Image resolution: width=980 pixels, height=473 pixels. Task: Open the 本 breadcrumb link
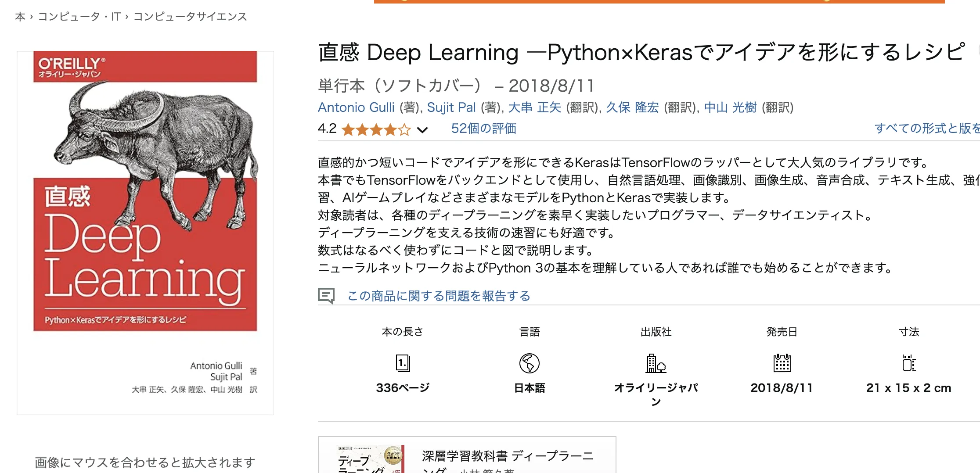[20, 17]
